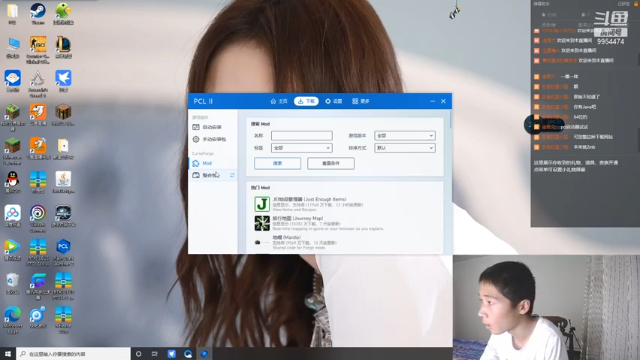Image resolution: width=640 pixels, height=360 pixels.
Task: Open the tag filter dropdown
Action: tap(302, 148)
